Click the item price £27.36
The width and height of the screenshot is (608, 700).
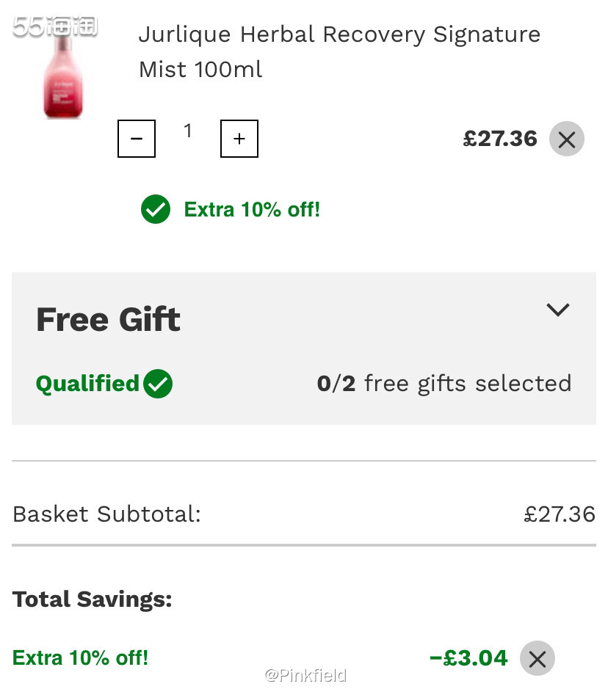coord(500,139)
